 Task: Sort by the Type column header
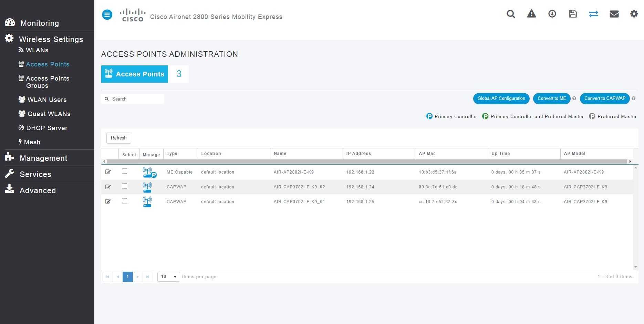pyautogui.click(x=172, y=154)
